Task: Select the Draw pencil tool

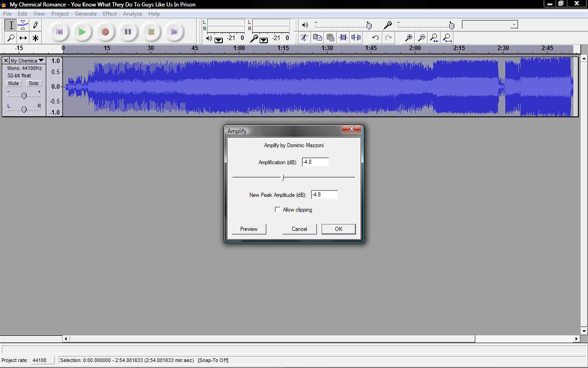Action: (35, 25)
